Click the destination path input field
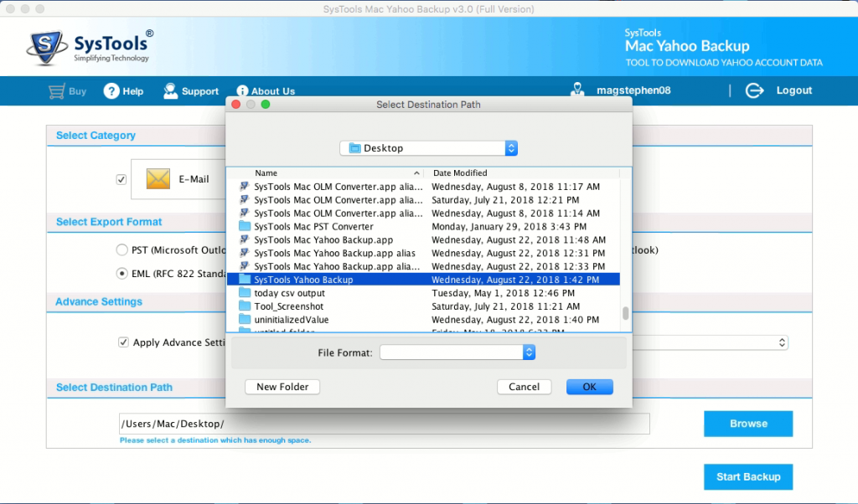Image resolution: width=858 pixels, height=504 pixels. tap(384, 424)
